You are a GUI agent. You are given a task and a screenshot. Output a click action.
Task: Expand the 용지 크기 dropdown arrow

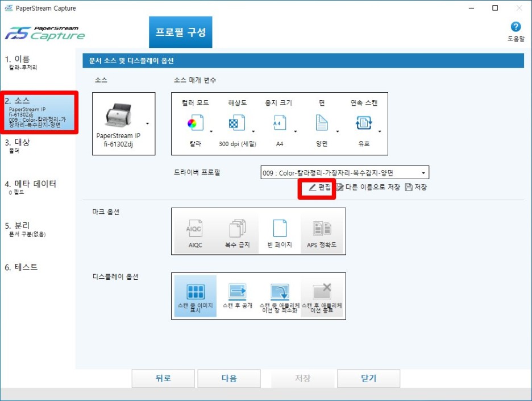coord(295,131)
